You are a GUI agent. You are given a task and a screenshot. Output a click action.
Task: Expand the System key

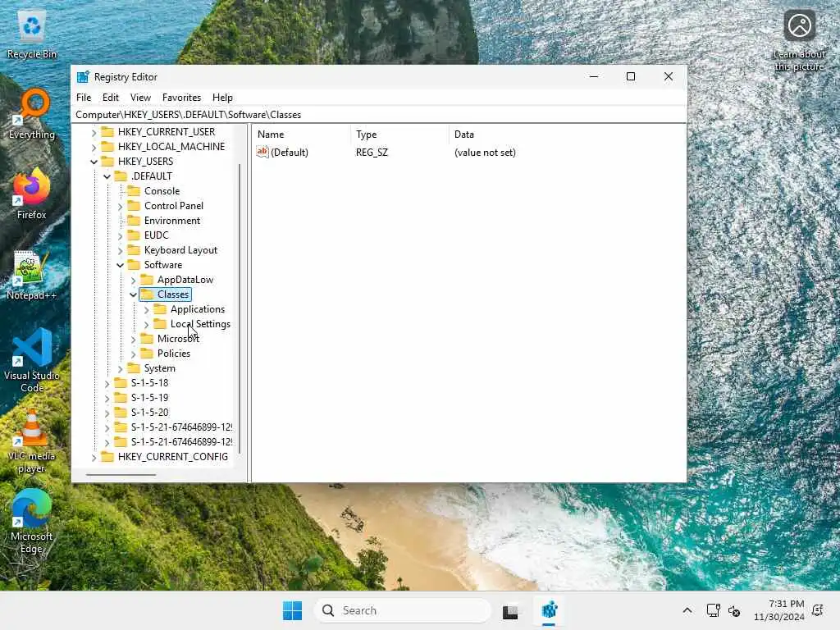pyautogui.click(x=120, y=368)
